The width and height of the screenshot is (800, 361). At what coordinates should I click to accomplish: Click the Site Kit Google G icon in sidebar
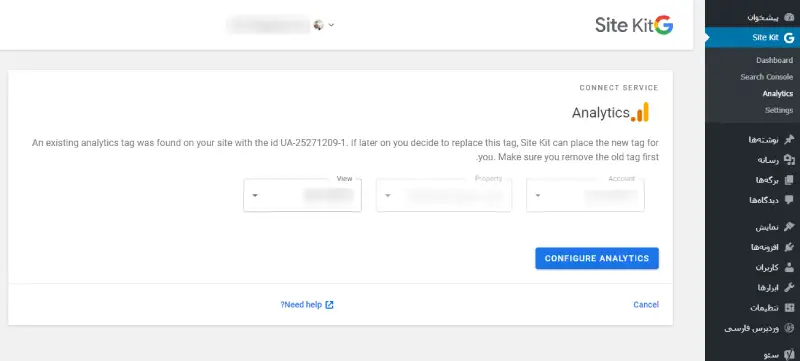[789, 37]
